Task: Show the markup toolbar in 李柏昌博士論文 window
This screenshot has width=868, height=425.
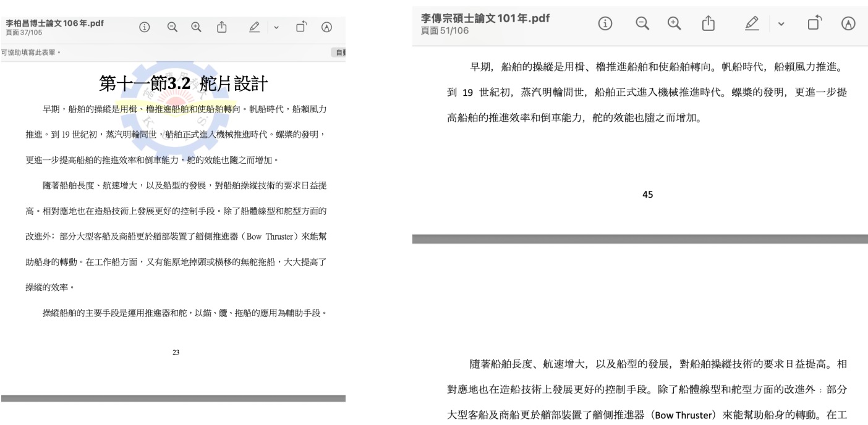Action: (x=328, y=27)
